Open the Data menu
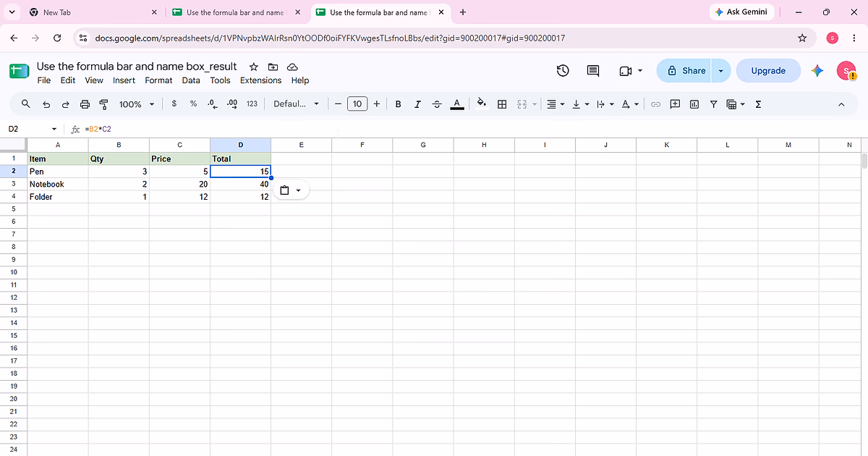Image resolution: width=868 pixels, height=456 pixels. coord(191,80)
